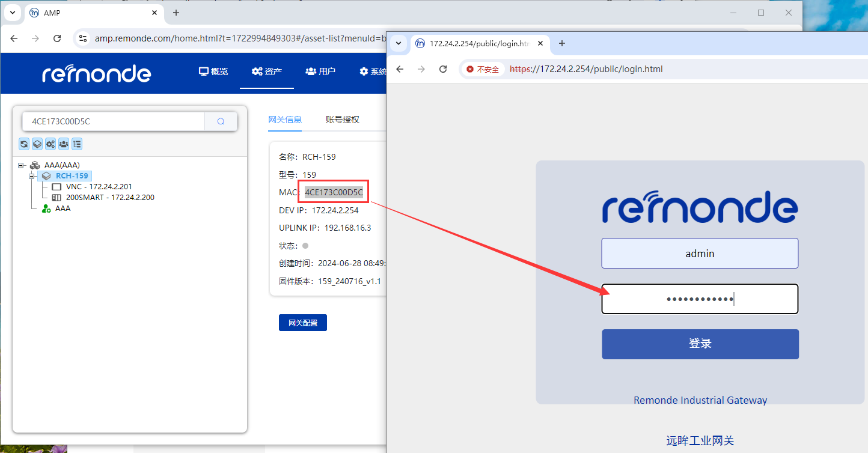868x453 pixels.
Task: Click the gateway box icon in tree toolbar
Action: coord(37,144)
